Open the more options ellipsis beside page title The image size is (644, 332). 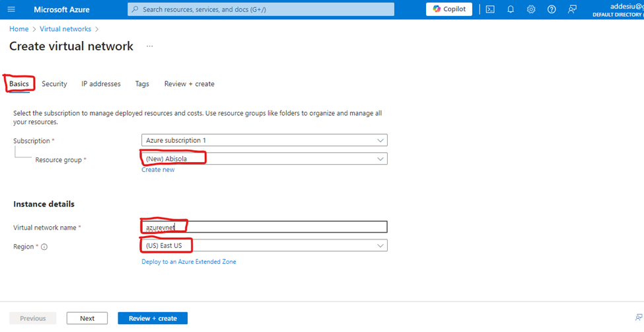point(150,46)
